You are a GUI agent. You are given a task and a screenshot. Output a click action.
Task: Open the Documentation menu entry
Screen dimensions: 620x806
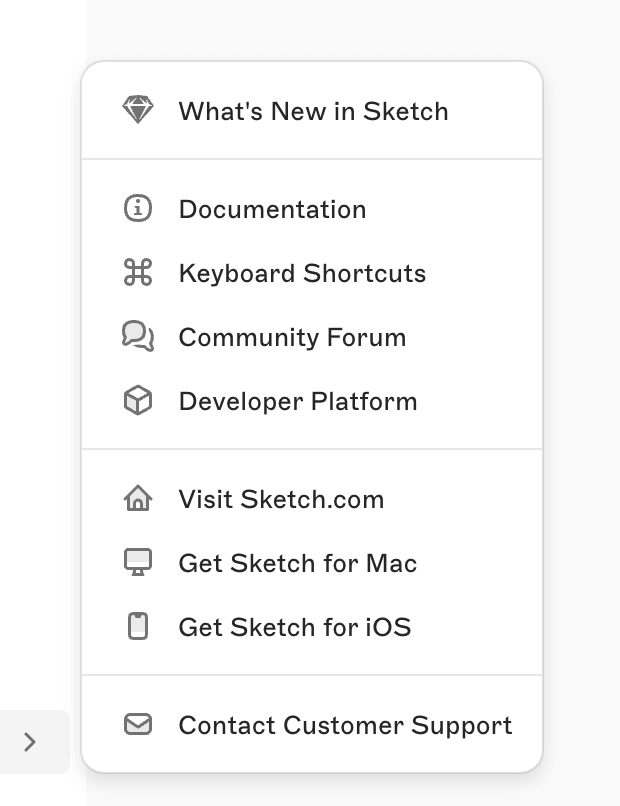point(272,209)
